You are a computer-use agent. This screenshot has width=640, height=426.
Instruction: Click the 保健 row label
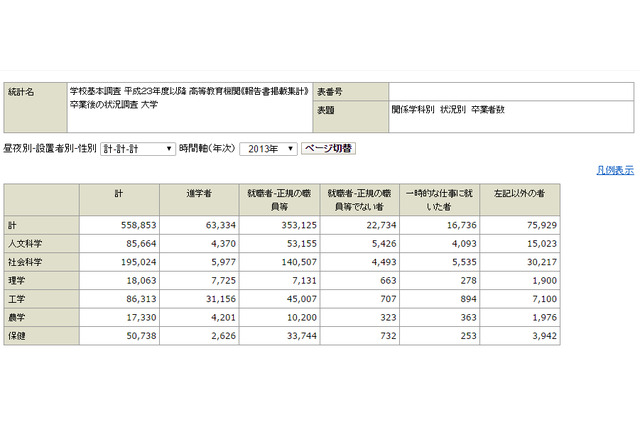coord(42,336)
